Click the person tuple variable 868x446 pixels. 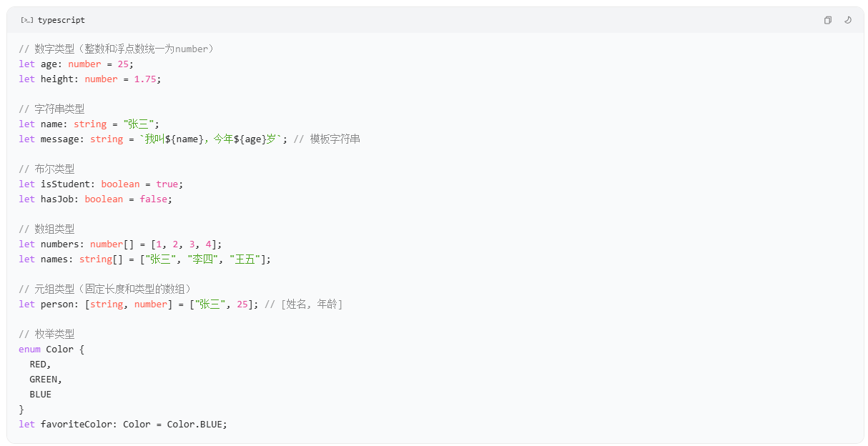(57, 304)
